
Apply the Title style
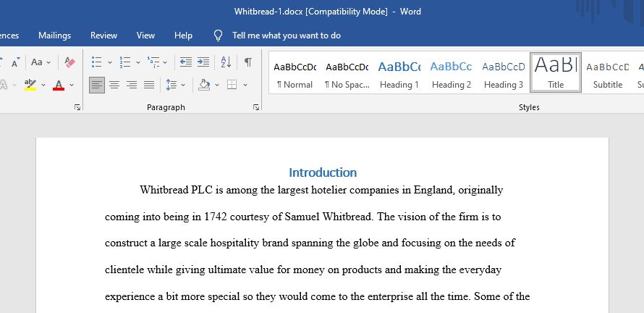pyautogui.click(x=556, y=72)
